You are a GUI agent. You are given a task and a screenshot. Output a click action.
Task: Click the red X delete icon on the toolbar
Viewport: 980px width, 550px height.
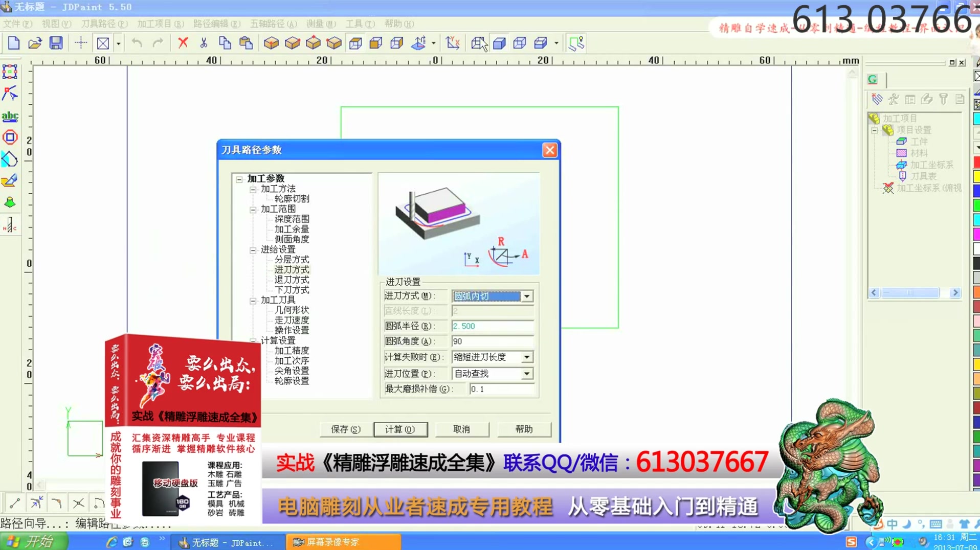point(183,43)
